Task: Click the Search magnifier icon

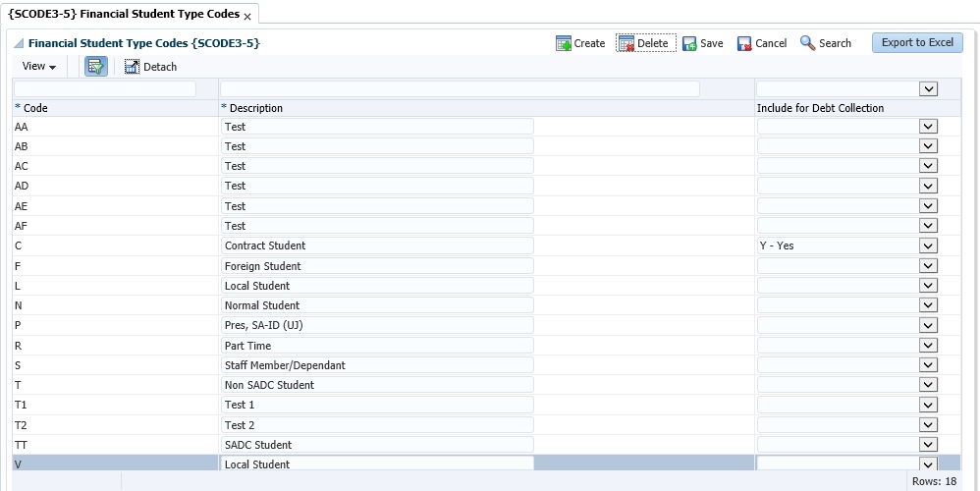Action: pyautogui.click(x=807, y=43)
